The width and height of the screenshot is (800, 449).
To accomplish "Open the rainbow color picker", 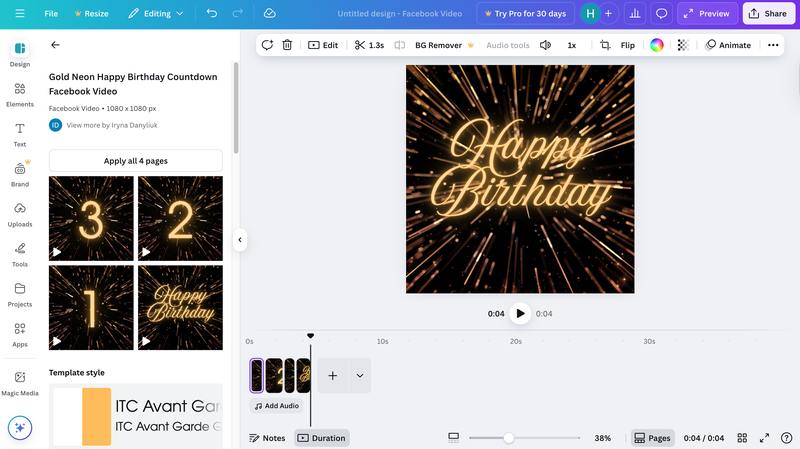I will (x=657, y=45).
